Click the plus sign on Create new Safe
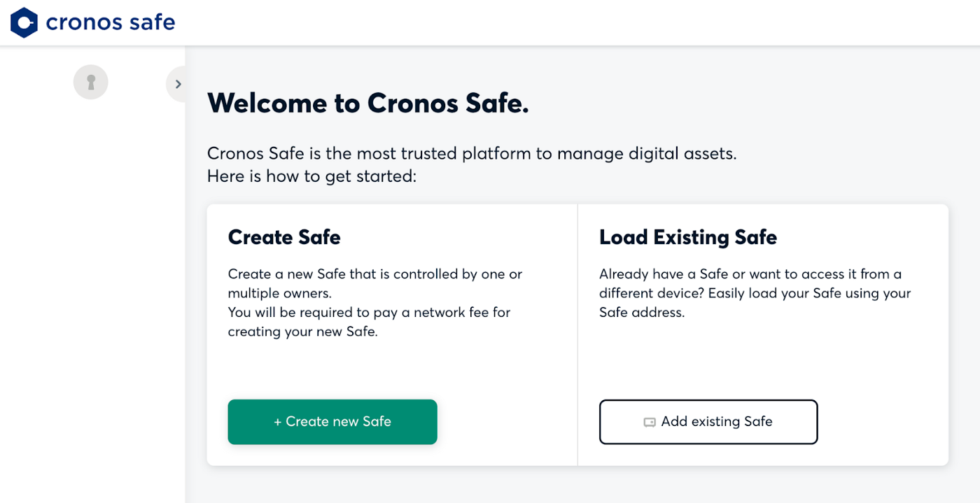The width and height of the screenshot is (980, 503). click(278, 422)
